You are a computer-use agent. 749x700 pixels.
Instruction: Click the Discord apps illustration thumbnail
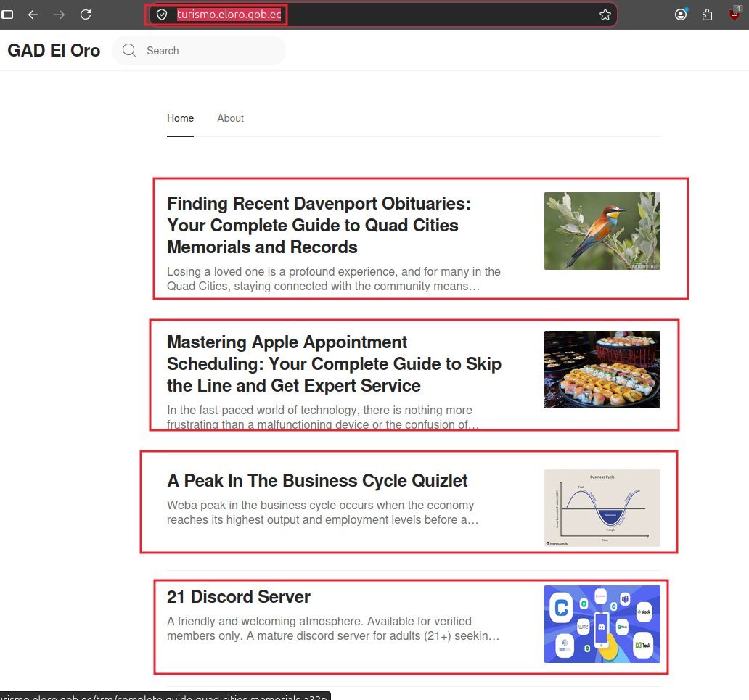(x=602, y=624)
